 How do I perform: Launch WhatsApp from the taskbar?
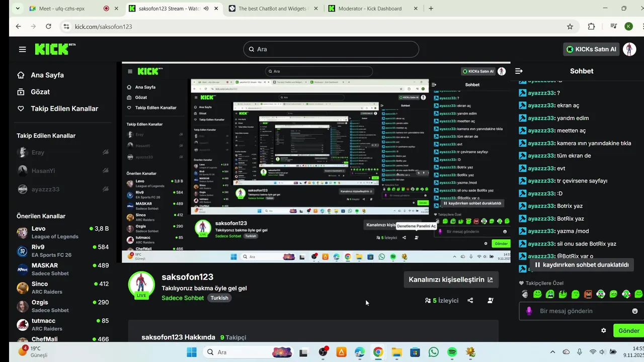(x=434, y=352)
